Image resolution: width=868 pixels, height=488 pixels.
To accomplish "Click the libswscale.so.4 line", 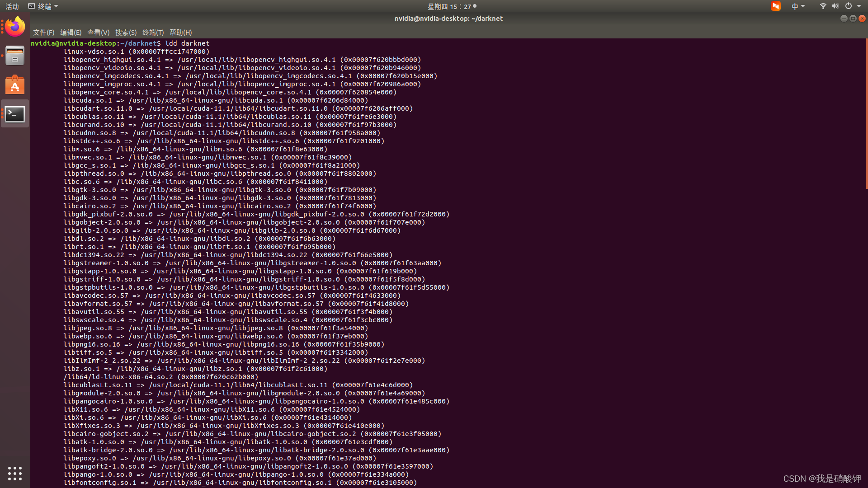I will (x=228, y=320).
